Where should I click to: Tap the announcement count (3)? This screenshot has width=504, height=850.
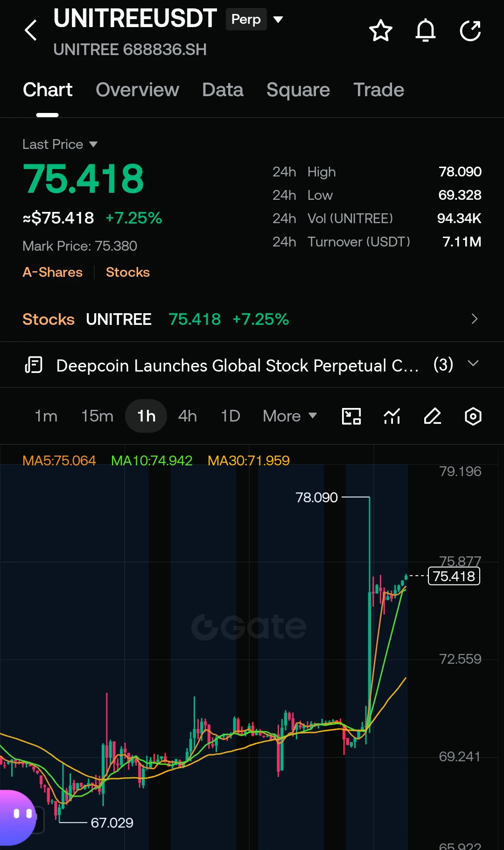pos(443,365)
